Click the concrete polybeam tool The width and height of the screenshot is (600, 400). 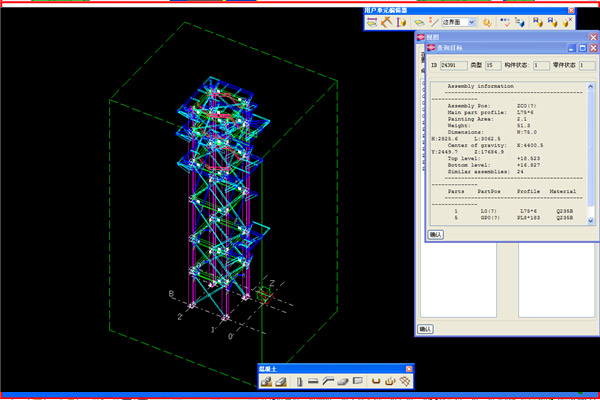pyautogui.click(x=327, y=381)
